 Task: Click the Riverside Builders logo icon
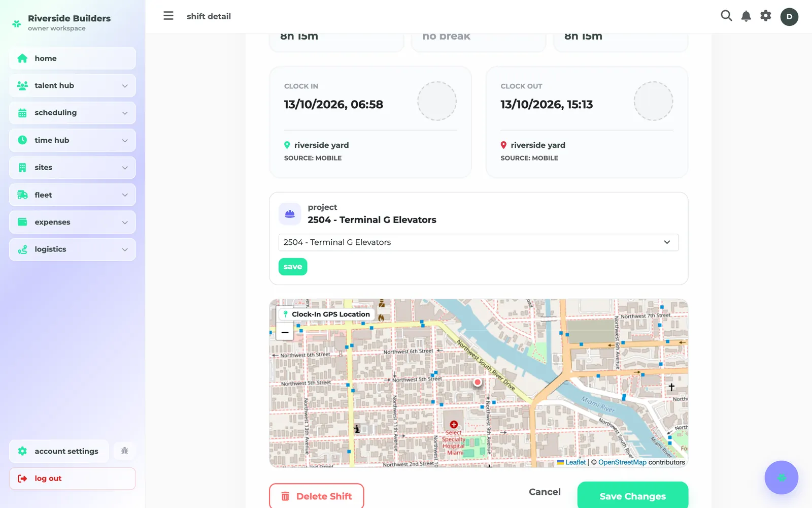17,23
